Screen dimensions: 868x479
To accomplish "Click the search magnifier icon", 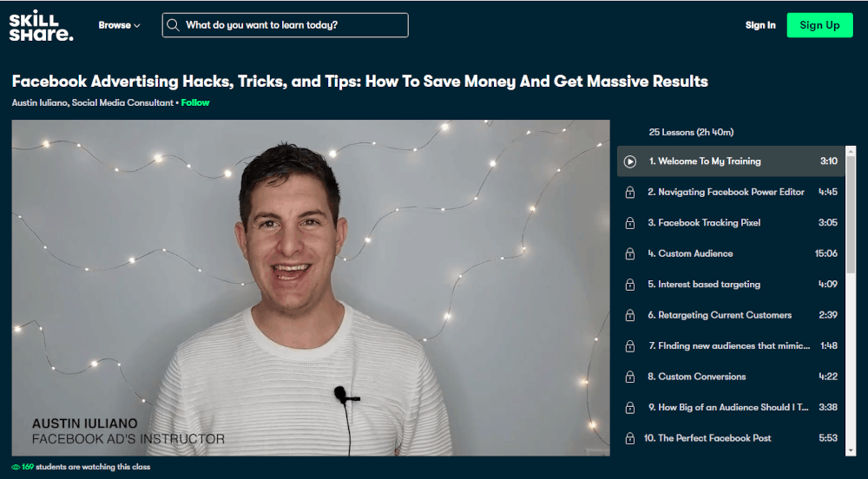I will coord(174,25).
